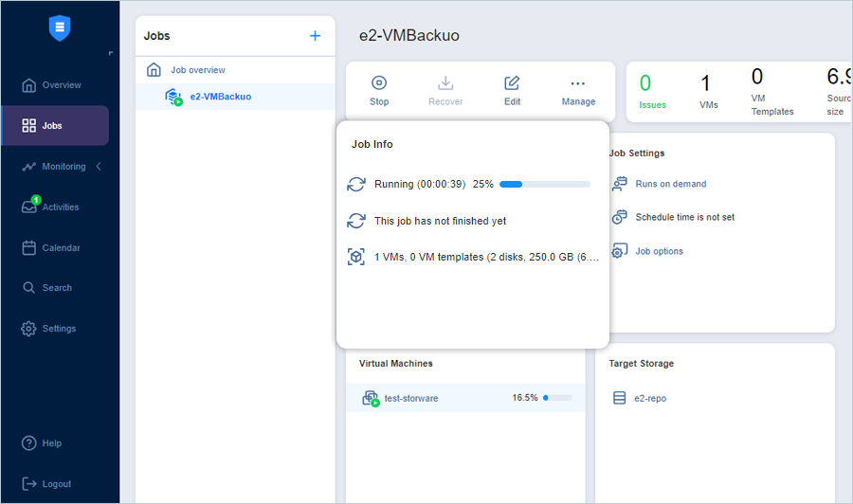Click the job running progress bar

click(545, 185)
